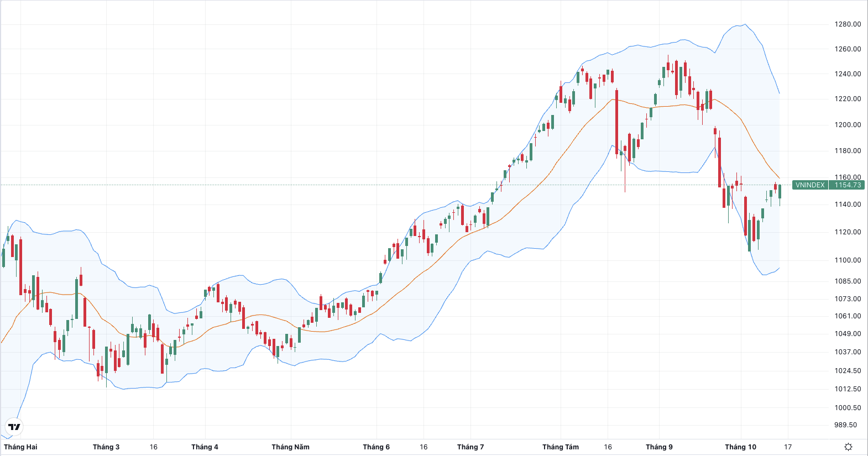Click the TradingView logo icon
Image resolution: width=868 pixels, height=456 pixels.
tap(14, 427)
